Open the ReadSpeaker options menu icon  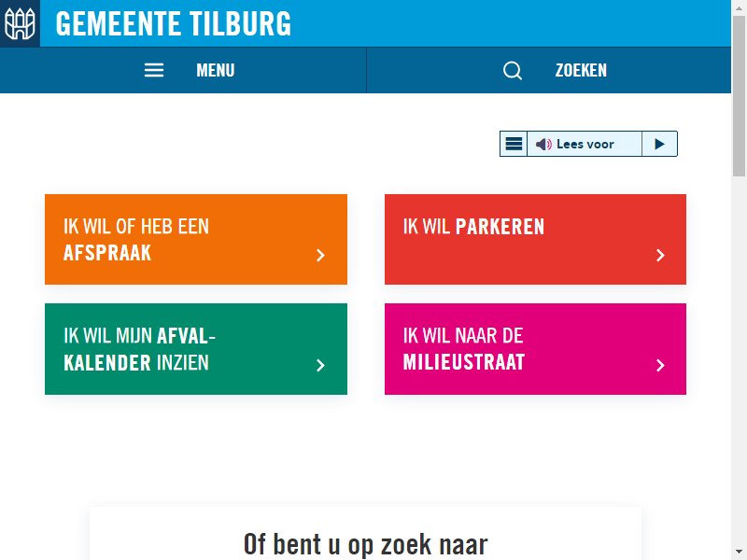pos(514,144)
